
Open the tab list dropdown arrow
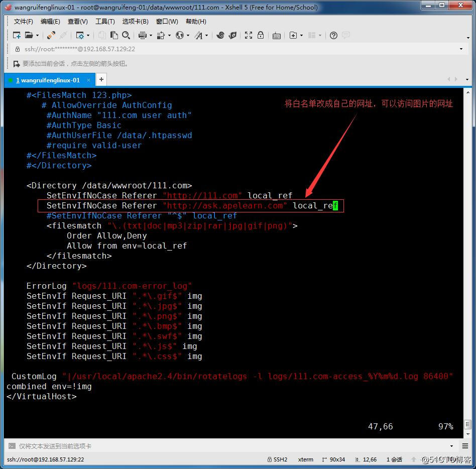[467, 79]
